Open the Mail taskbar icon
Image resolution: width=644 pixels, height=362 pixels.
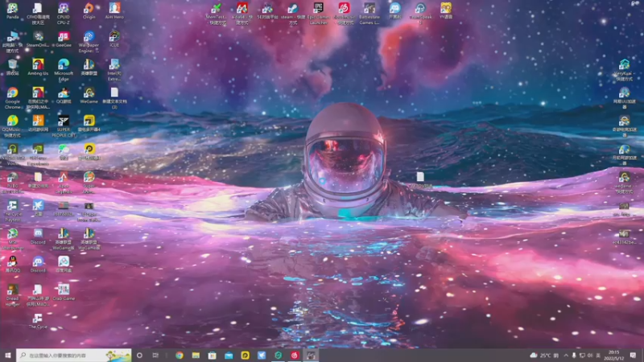pyautogui.click(x=229, y=355)
